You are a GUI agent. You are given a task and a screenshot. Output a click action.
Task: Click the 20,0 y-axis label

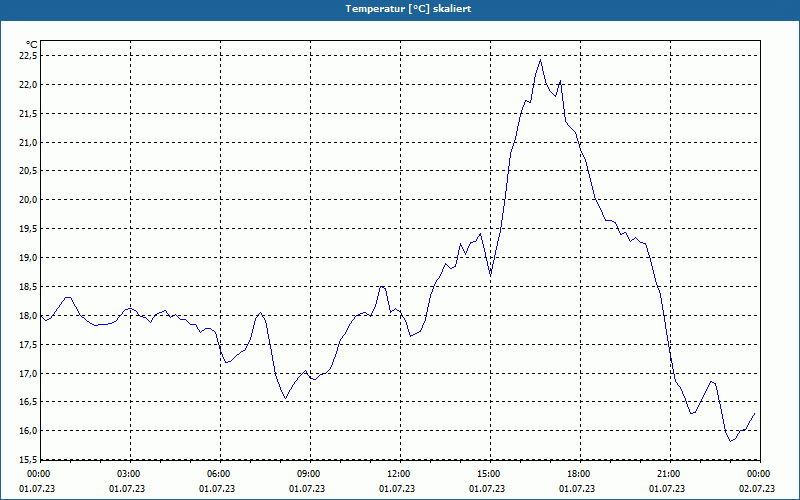[x=29, y=200]
